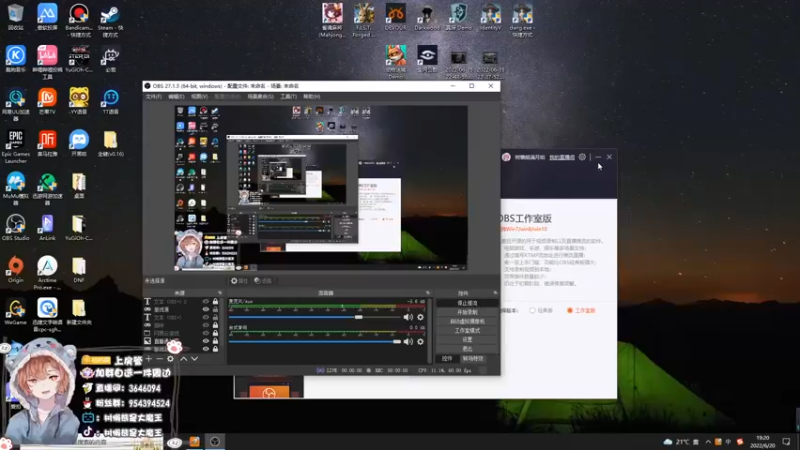Toggle visibility of text (GDI+) source row three
800x450 pixels.
(206, 317)
